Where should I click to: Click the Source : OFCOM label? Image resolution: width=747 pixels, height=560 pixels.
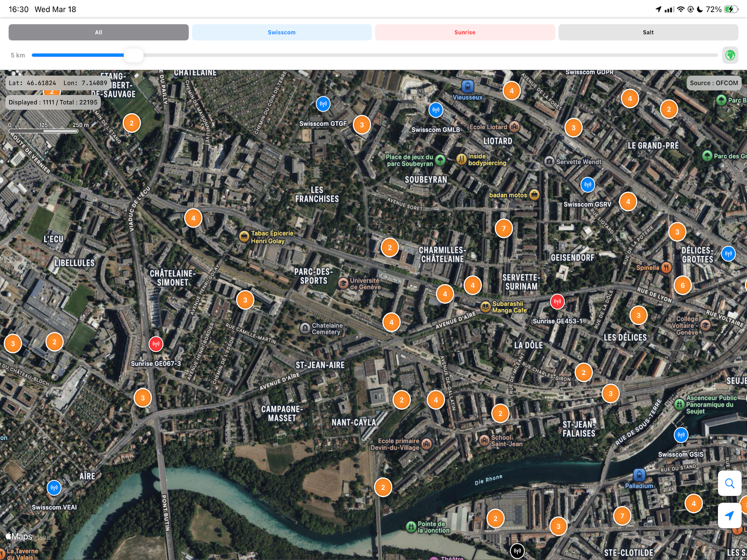point(714,83)
